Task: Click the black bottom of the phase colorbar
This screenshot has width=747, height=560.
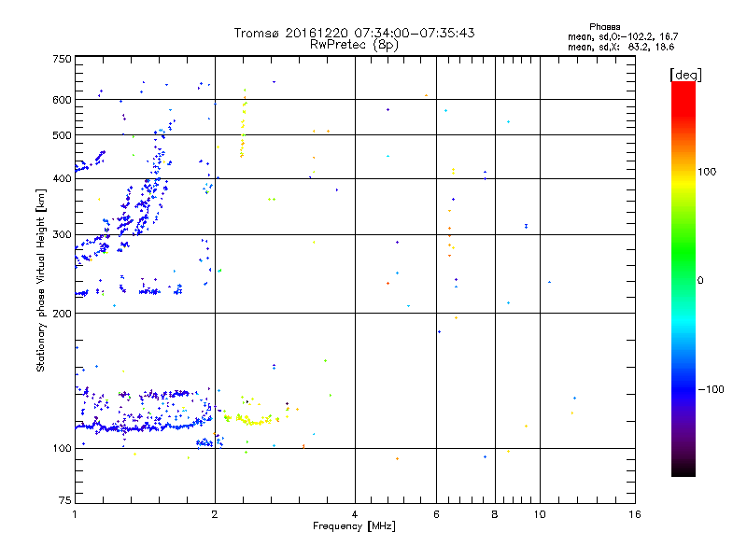Action: 684,469
